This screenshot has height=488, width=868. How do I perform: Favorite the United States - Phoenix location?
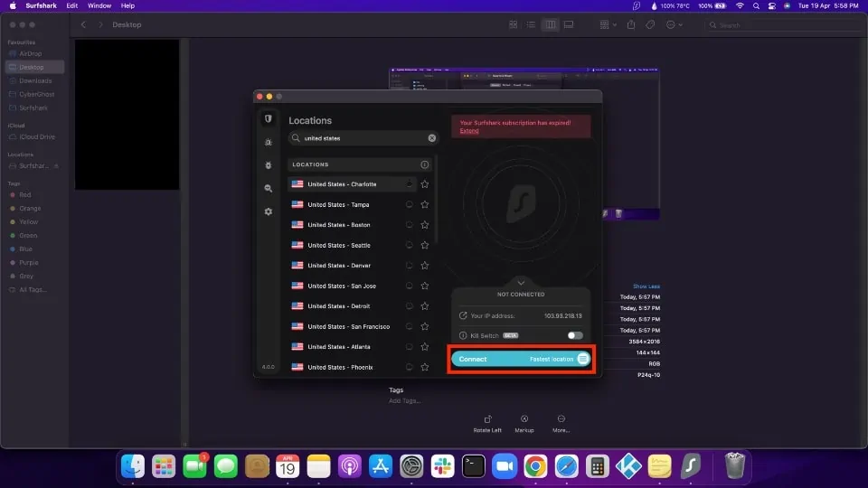(425, 368)
